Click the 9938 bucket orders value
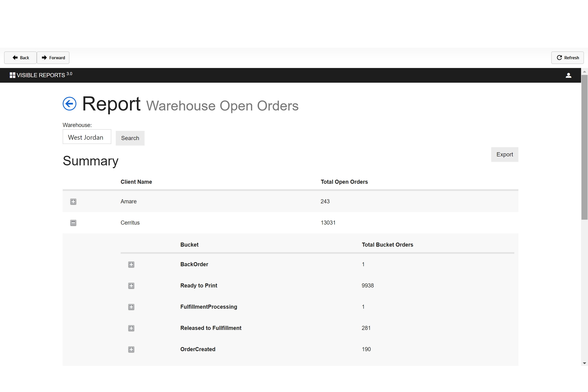The width and height of the screenshot is (588, 392). coord(367,285)
